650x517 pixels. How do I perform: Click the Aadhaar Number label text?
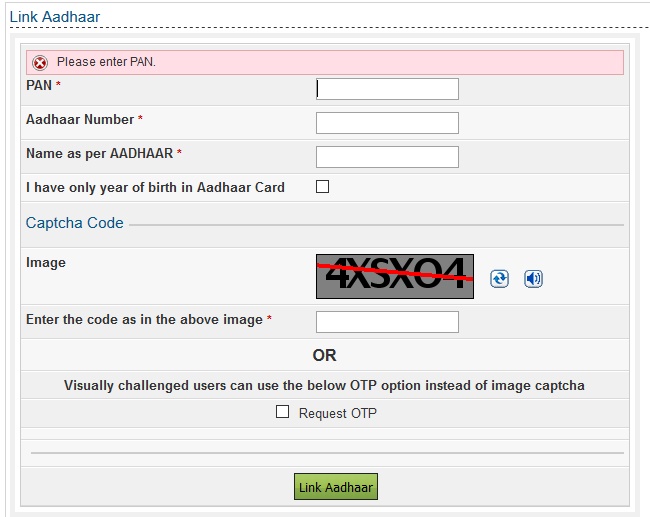coord(80,120)
